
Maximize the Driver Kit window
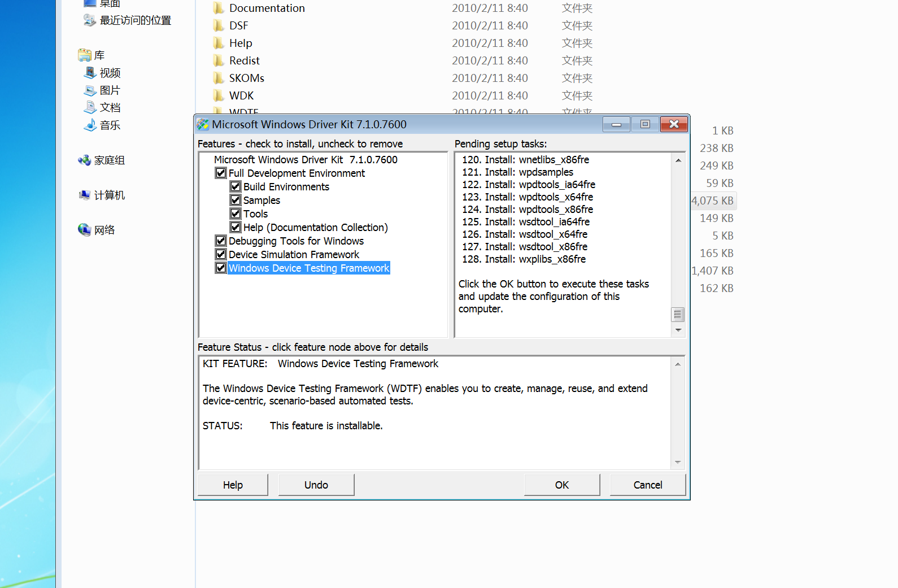tap(645, 124)
